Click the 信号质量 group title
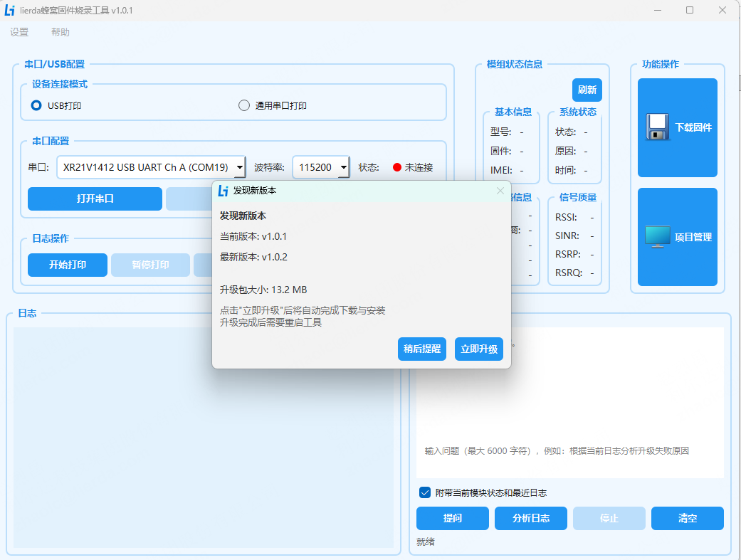The width and height of the screenshot is (741, 560). pos(578,198)
